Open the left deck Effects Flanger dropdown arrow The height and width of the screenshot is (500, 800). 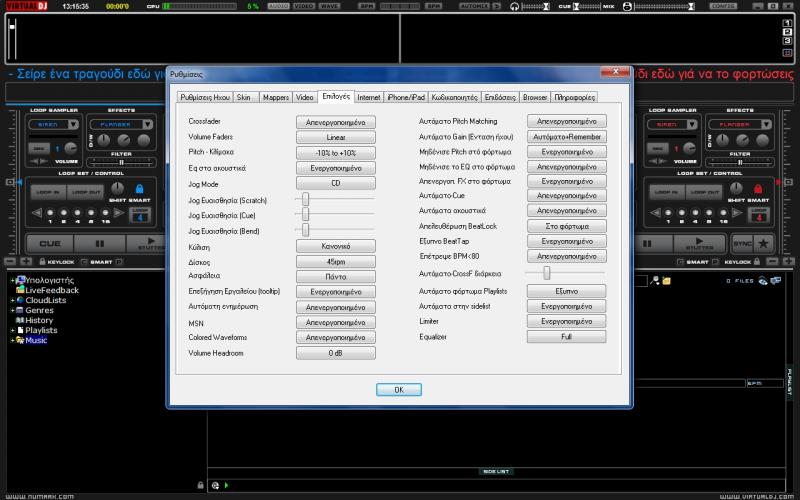pyautogui.click(x=147, y=124)
